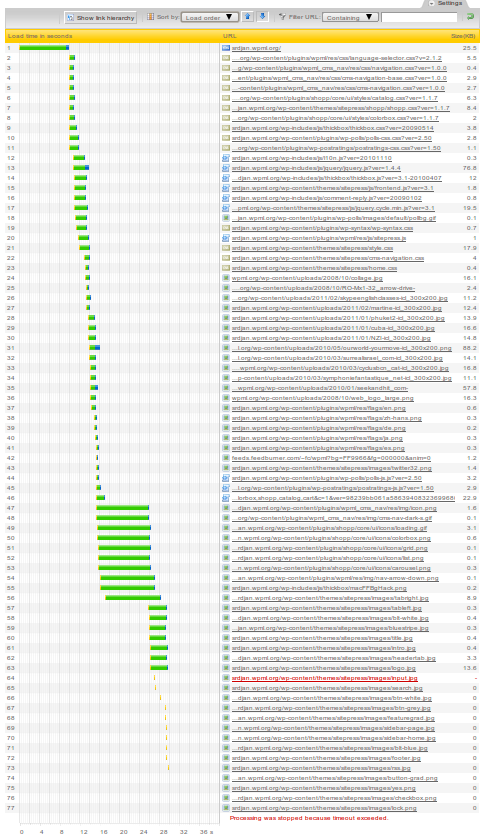This screenshot has width=484, height=840.
Task: Click the CSS icon for language-selector.css row
Action: click(226, 58)
